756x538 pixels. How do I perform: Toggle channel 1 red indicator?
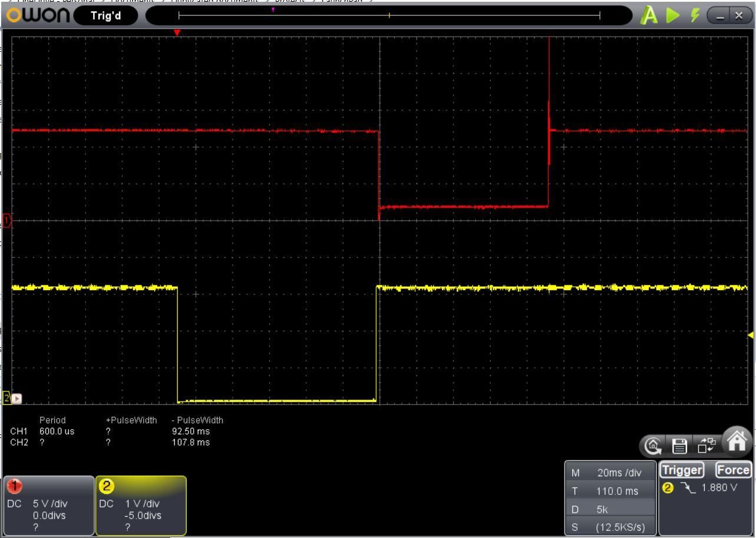[14, 486]
